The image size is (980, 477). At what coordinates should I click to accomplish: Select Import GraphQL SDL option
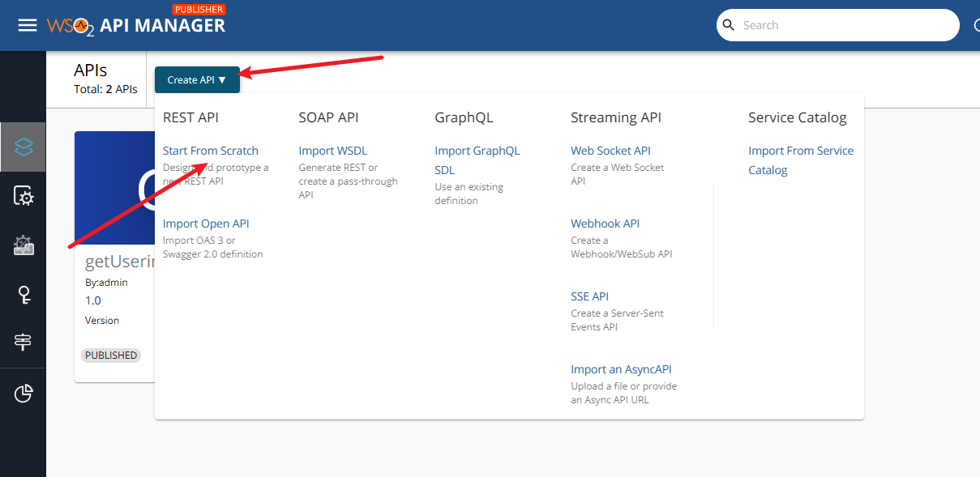[477, 160]
